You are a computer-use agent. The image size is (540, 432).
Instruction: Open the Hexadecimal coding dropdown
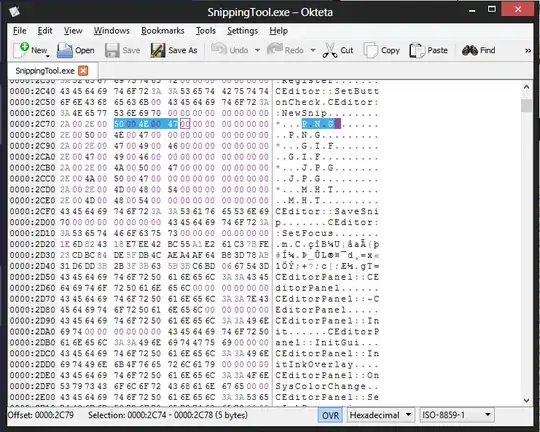(381, 415)
